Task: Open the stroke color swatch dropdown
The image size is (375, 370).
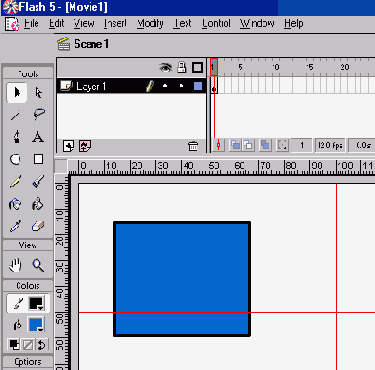Action: click(x=36, y=303)
